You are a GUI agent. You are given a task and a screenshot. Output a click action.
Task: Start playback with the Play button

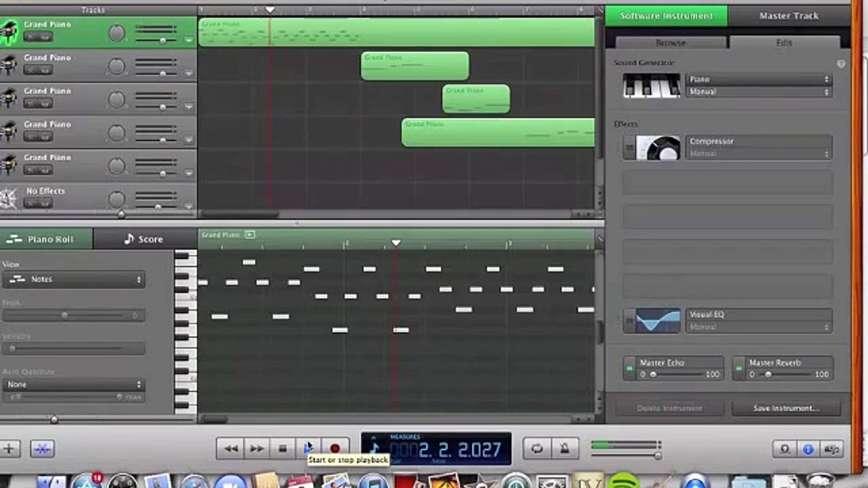(308, 449)
